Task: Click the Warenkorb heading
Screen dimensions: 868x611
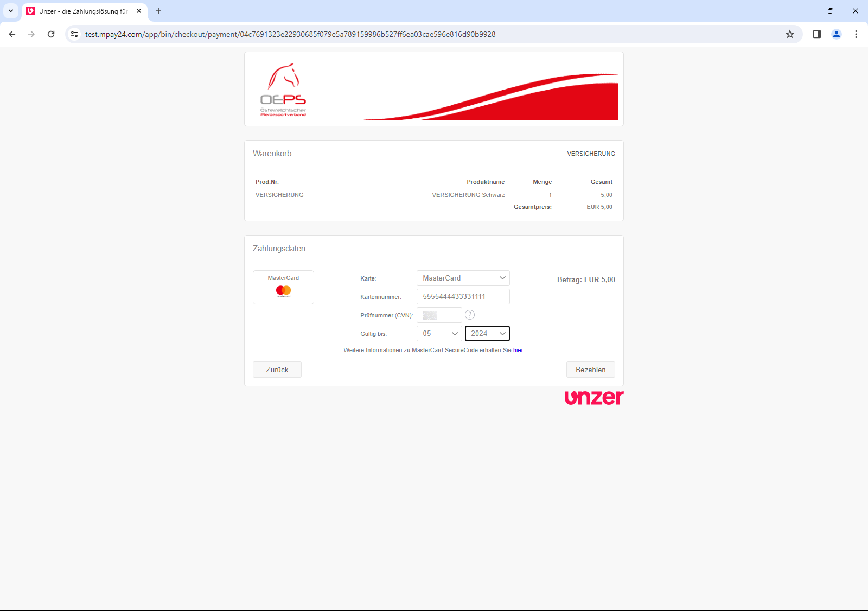Action: click(272, 154)
